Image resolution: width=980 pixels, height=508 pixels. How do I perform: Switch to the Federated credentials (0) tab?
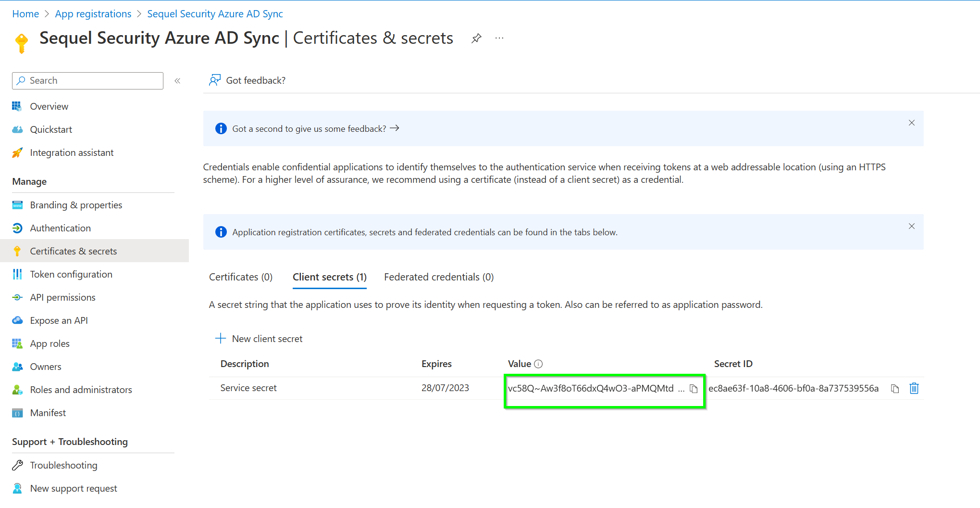tap(439, 277)
